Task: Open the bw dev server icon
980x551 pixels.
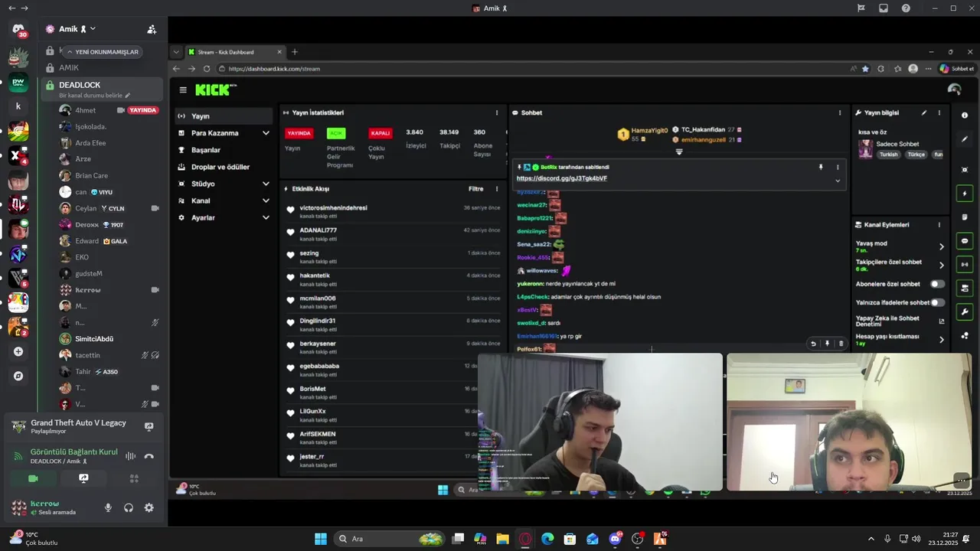Action: 18,82
